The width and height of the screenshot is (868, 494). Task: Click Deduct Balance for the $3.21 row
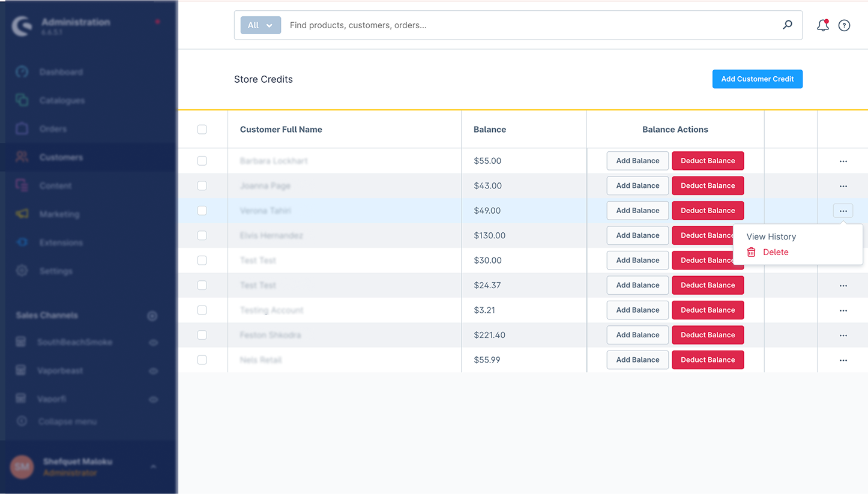pos(708,310)
